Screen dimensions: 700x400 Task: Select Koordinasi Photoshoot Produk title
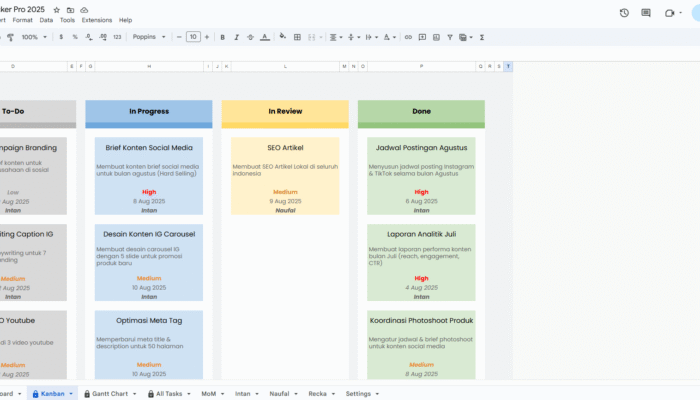pyautogui.click(x=421, y=321)
